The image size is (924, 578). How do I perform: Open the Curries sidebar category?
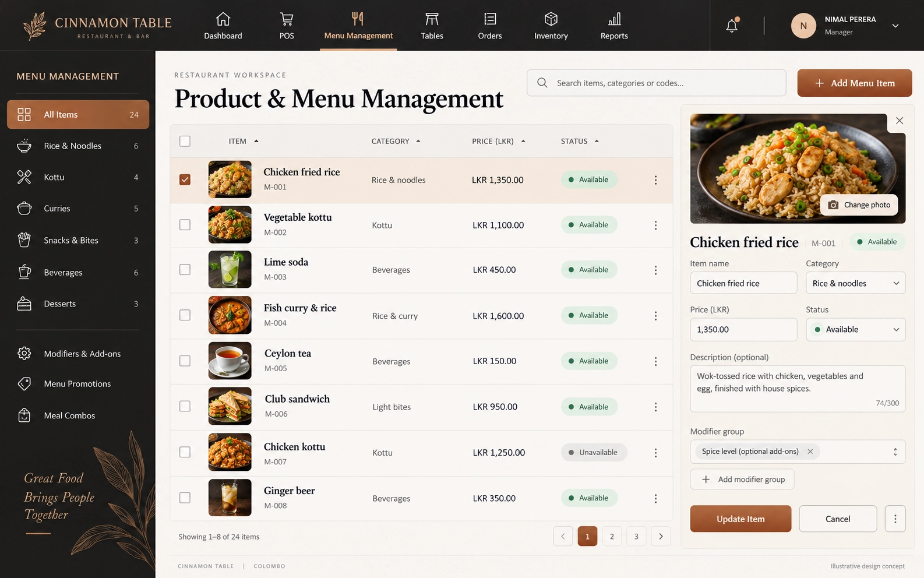coord(78,208)
